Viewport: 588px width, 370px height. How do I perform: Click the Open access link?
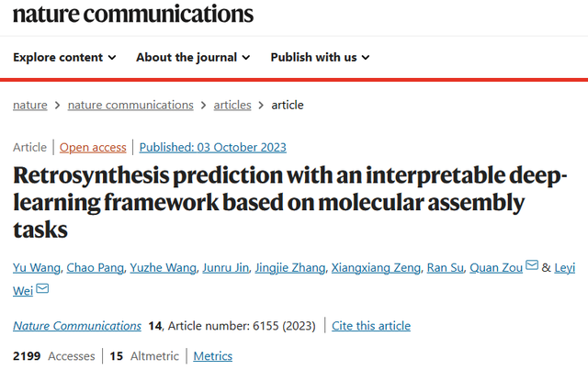(x=95, y=147)
